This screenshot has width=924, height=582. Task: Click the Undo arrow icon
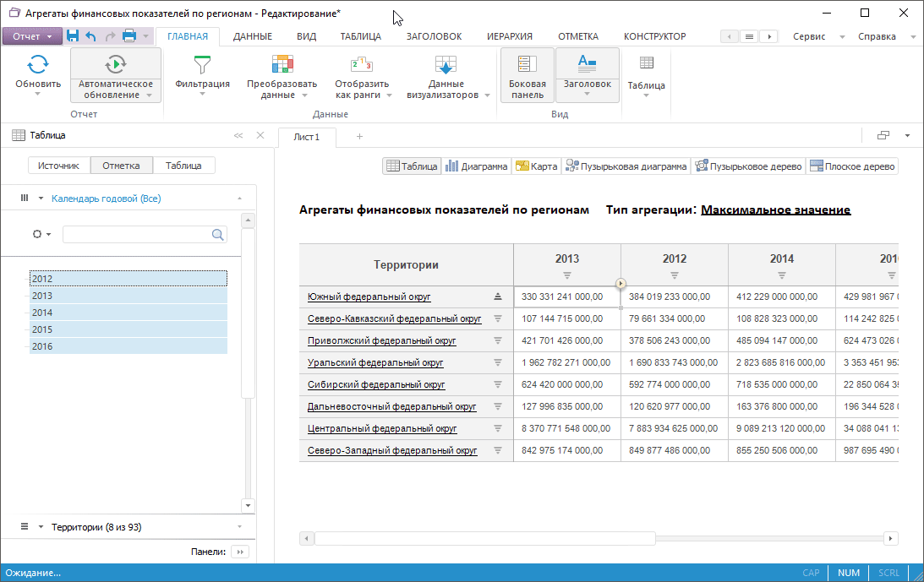coord(91,36)
